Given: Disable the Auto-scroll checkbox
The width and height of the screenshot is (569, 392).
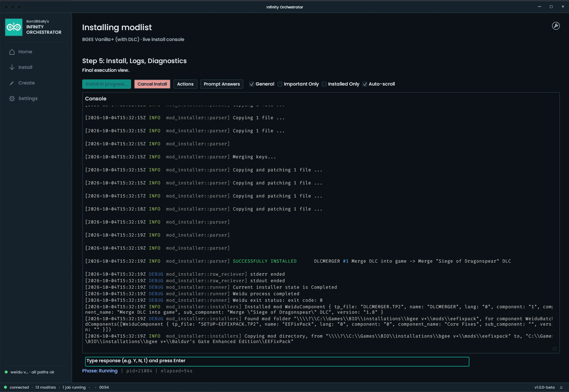Looking at the screenshot, I should 365,84.
